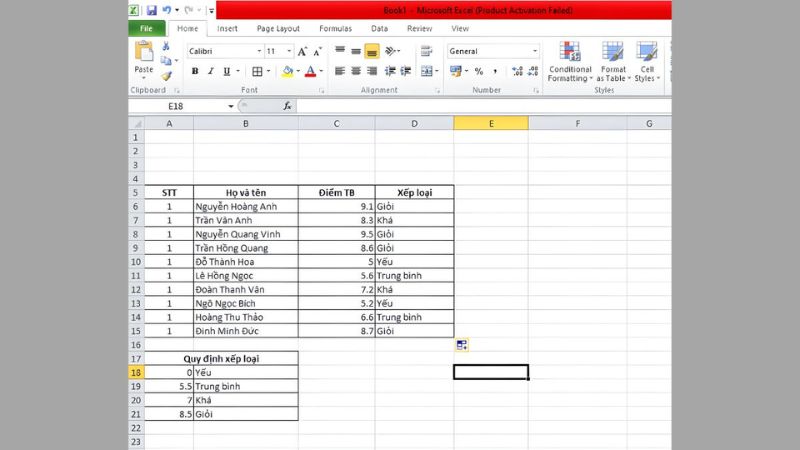Set Top Align for cells
This screenshot has height=450, width=800.
(340, 51)
